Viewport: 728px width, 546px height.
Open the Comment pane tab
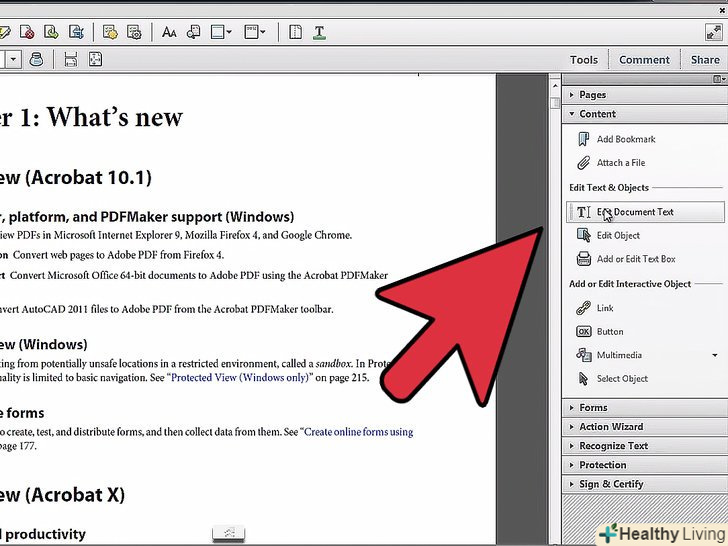pyautogui.click(x=644, y=60)
